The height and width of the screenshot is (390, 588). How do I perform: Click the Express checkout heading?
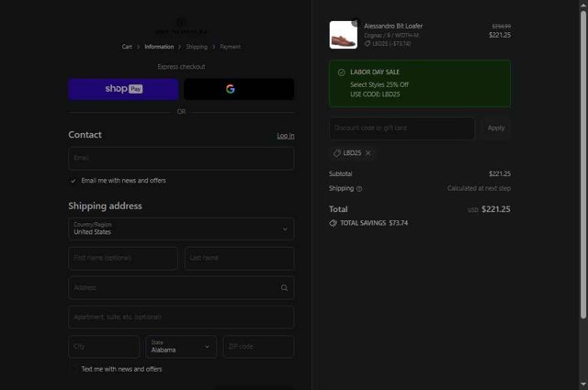(x=181, y=67)
